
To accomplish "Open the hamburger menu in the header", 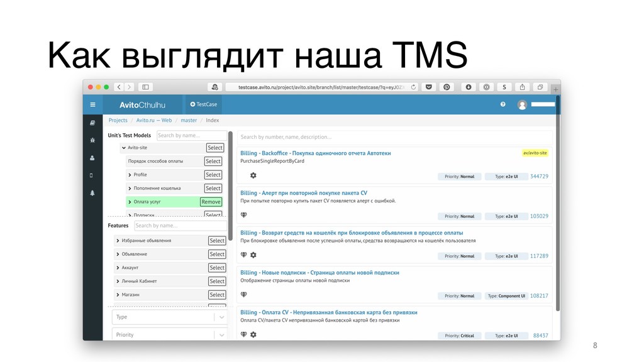I will tap(93, 105).
